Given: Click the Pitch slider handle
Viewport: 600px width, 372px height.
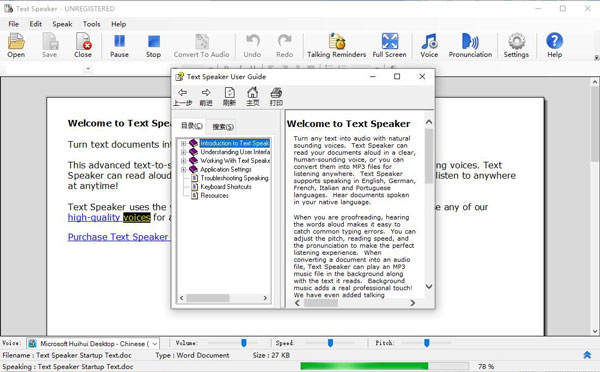Looking at the screenshot, I should point(427,343).
